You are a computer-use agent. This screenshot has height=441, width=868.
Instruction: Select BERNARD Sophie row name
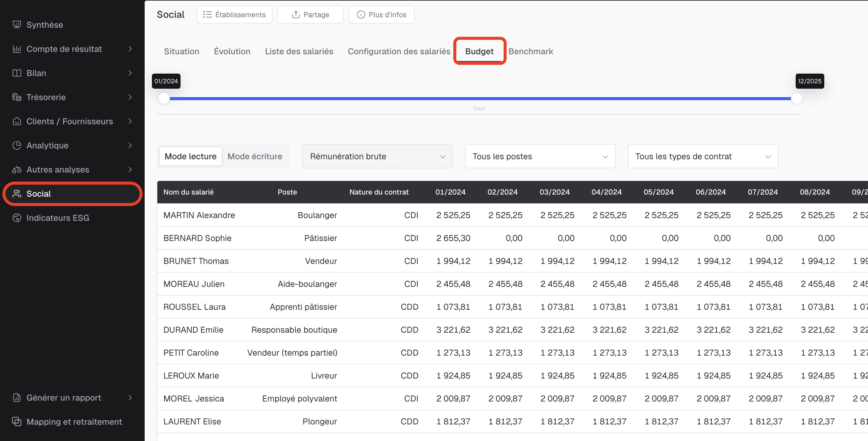(x=197, y=238)
